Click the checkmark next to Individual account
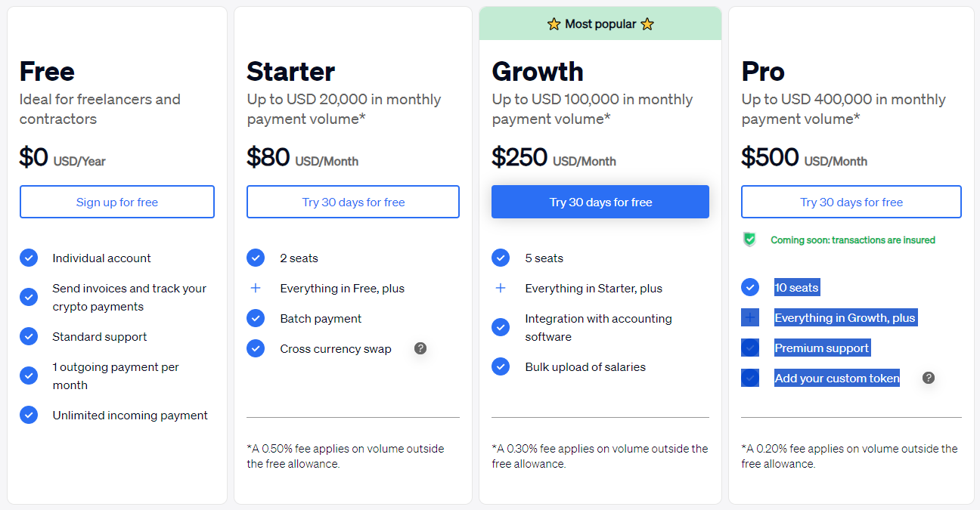This screenshot has height=510, width=980. coord(29,258)
